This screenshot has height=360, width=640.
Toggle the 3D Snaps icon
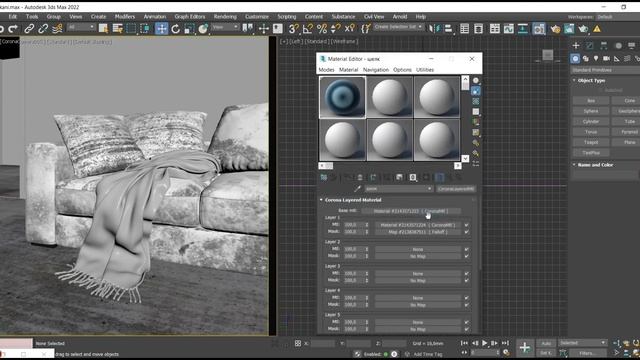pyautogui.click(x=293, y=29)
